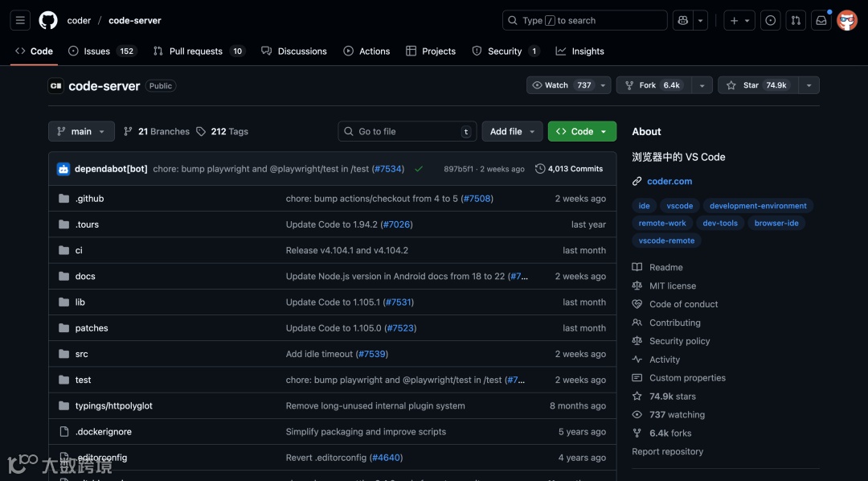Expand the Watch options dropdown arrow
Screen dimensions: 868x481
[604, 85]
